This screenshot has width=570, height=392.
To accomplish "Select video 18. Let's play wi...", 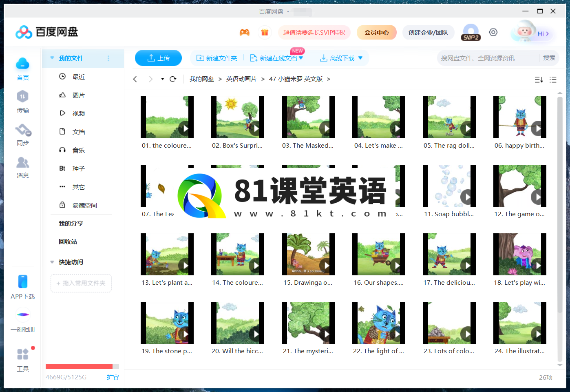I will pyautogui.click(x=520, y=255).
